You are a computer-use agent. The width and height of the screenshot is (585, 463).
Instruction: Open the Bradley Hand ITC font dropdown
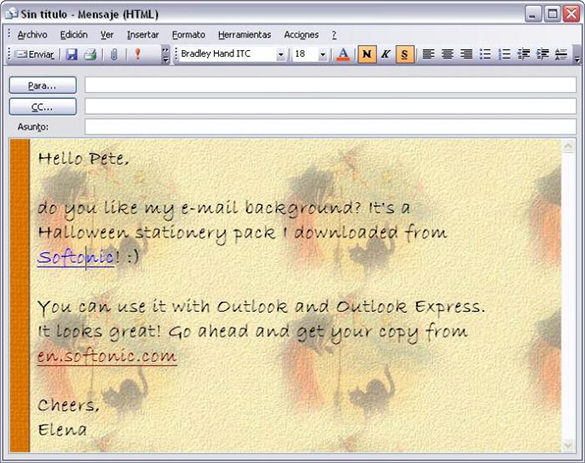(x=281, y=55)
